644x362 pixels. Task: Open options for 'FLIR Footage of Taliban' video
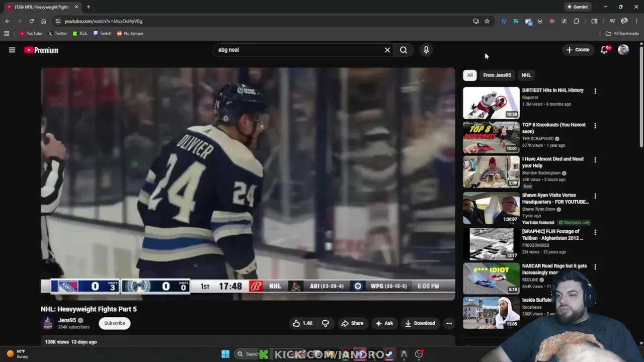click(595, 232)
